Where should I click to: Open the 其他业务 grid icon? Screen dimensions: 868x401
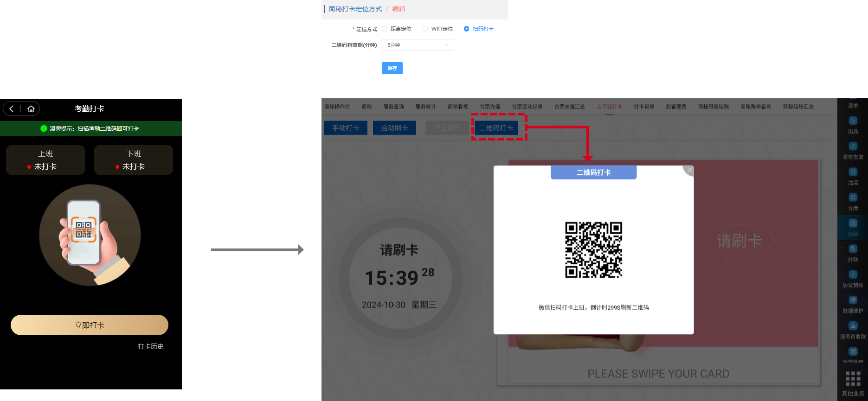[853, 379]
